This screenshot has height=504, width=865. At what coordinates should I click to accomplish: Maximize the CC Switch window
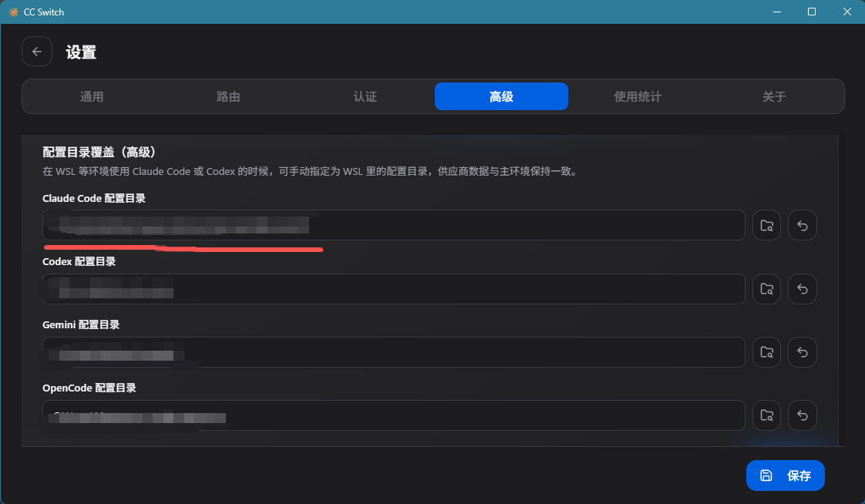(812, 12)
